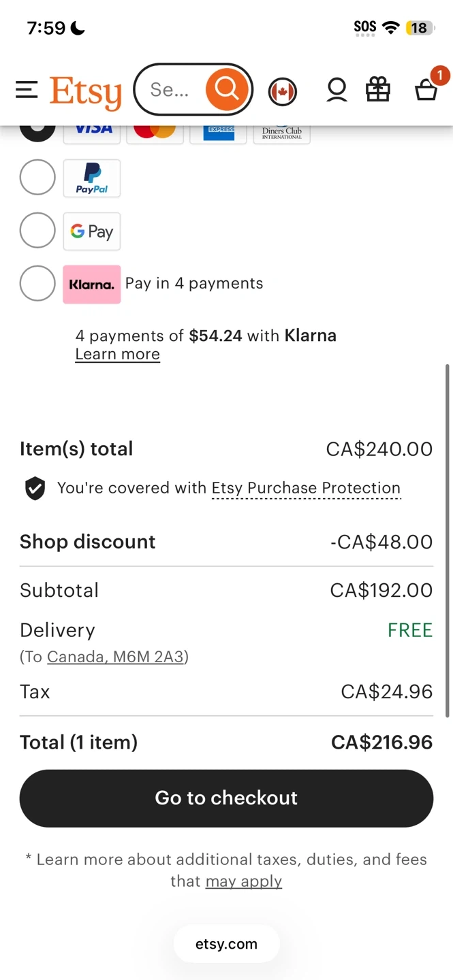Tap the Etsy Purchase Protection shield icon
The width and height of the screenshot is (453, 980).
click(x=35, y=488)
